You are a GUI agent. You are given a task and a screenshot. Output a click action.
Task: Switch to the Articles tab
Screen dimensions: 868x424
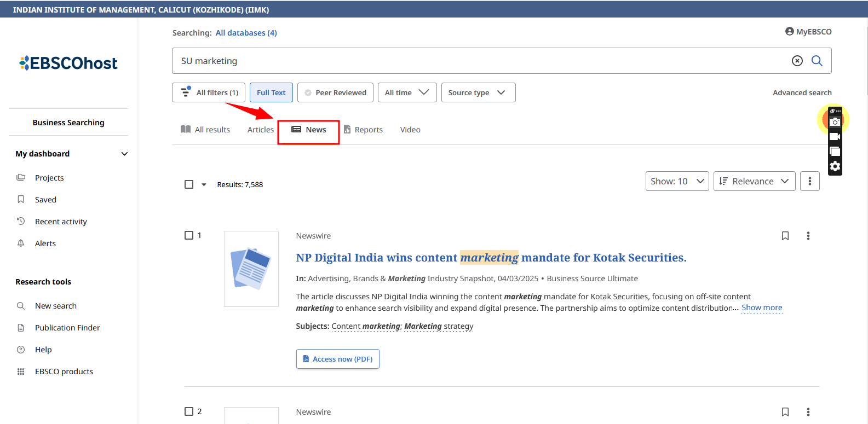(x=260, y=130)
